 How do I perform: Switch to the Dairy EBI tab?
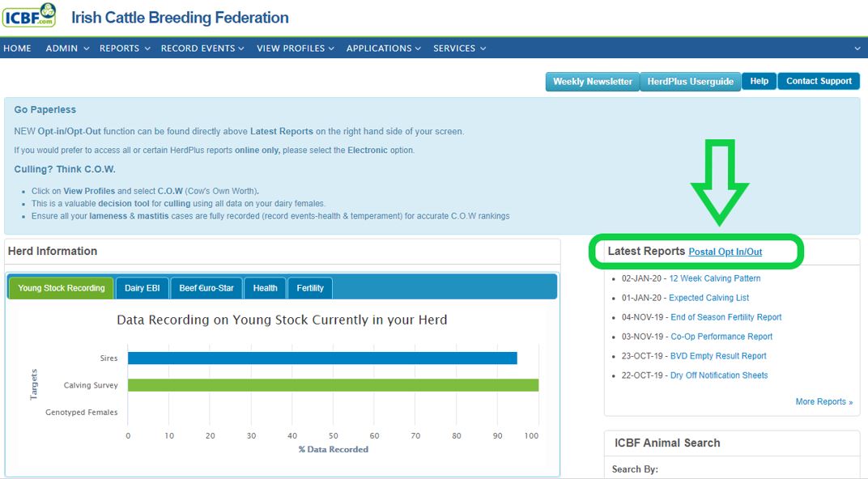click(143, 287)
